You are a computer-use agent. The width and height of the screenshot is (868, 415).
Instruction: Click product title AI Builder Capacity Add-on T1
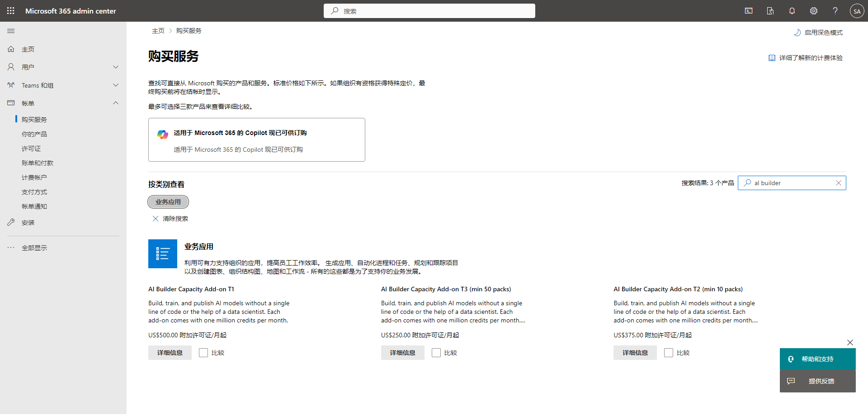tap(191, 289)
